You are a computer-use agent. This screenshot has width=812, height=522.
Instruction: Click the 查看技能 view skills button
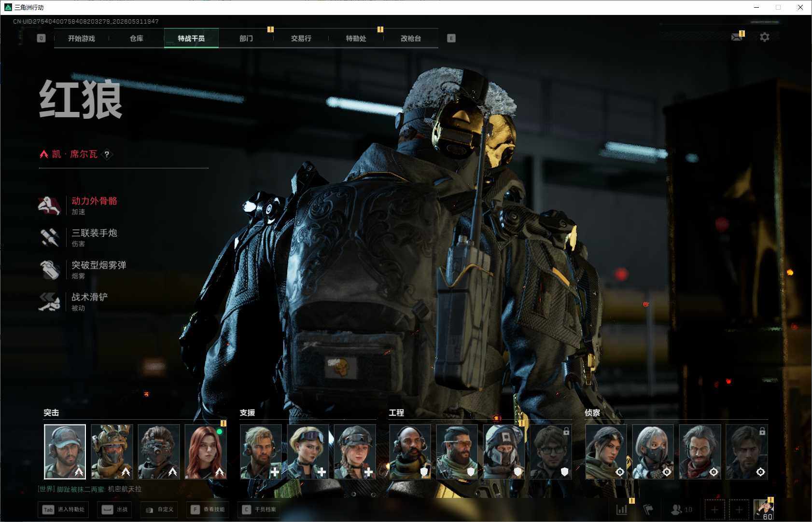208,509
